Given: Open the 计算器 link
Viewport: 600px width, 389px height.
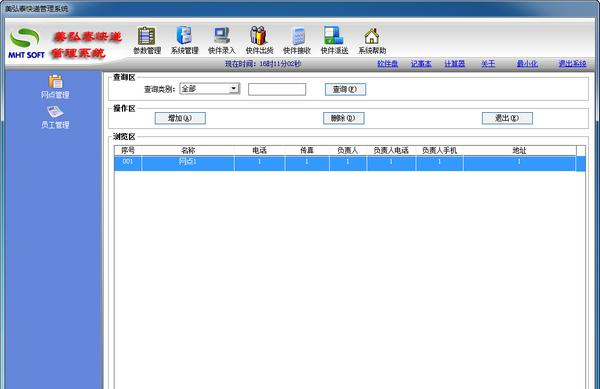Looking at the screenshot, I should 454,64.
